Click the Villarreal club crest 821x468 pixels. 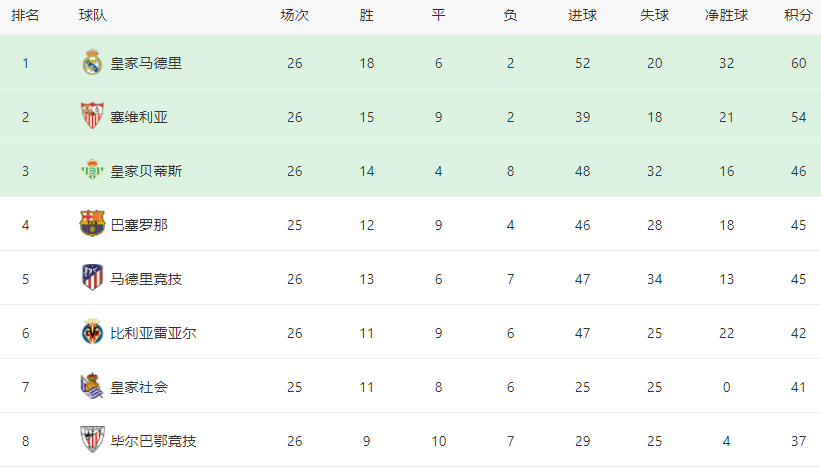coord(92,332)
